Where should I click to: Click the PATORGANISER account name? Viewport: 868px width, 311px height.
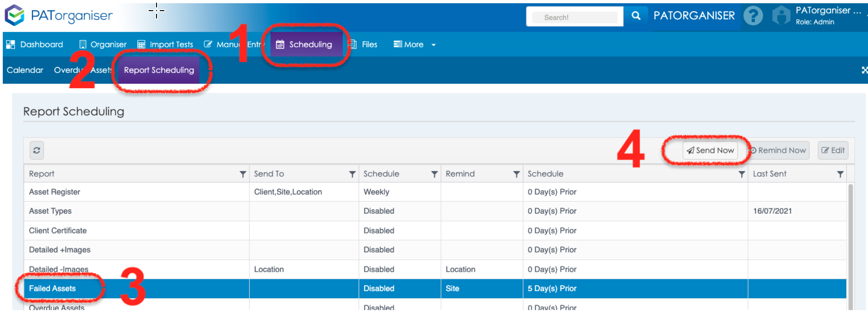coord(694,16)
